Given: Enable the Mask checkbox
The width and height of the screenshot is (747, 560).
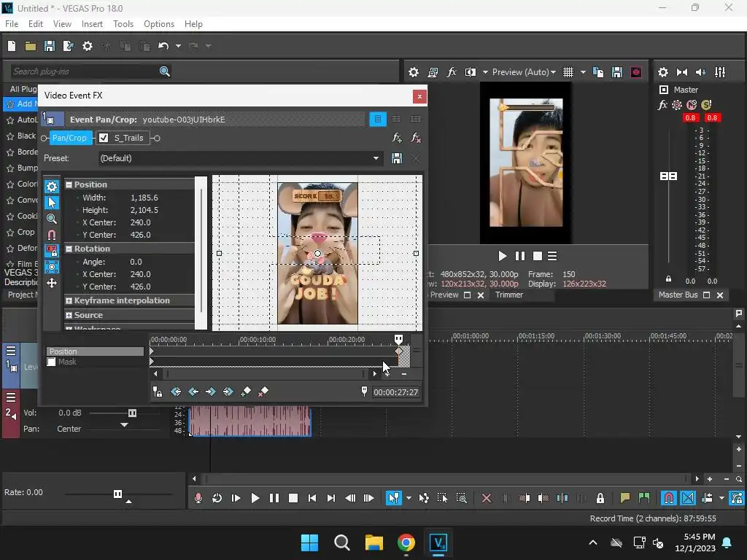Looking at the screenshot, I should click(x=52, y=362).
